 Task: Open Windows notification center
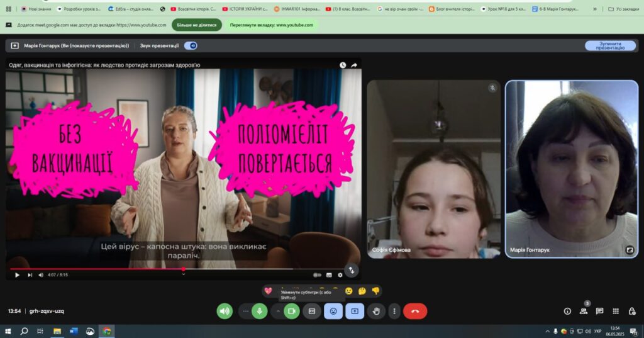tap(633, 332)
